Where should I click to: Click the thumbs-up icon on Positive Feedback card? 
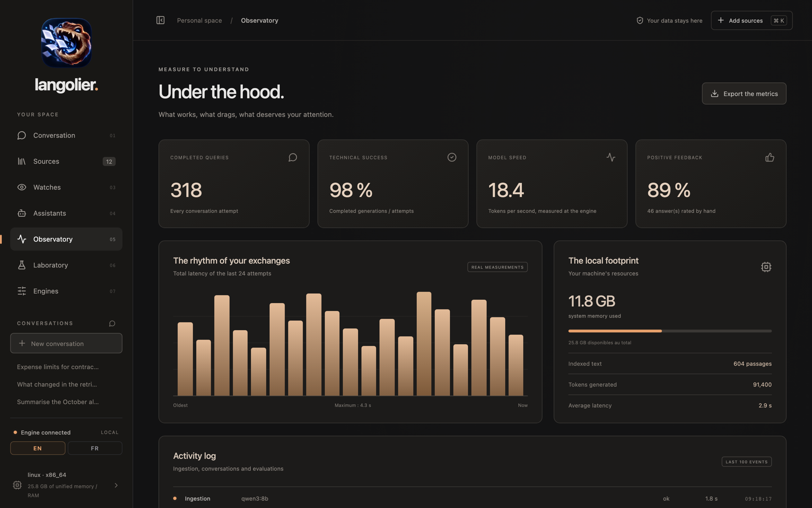point(770,157)
